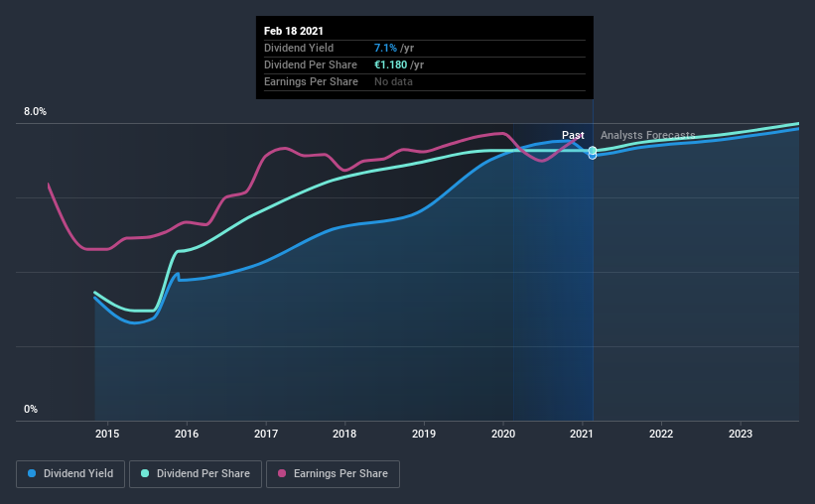Click the No data earnings value
The image size is (815, 504).
(393, 81)
